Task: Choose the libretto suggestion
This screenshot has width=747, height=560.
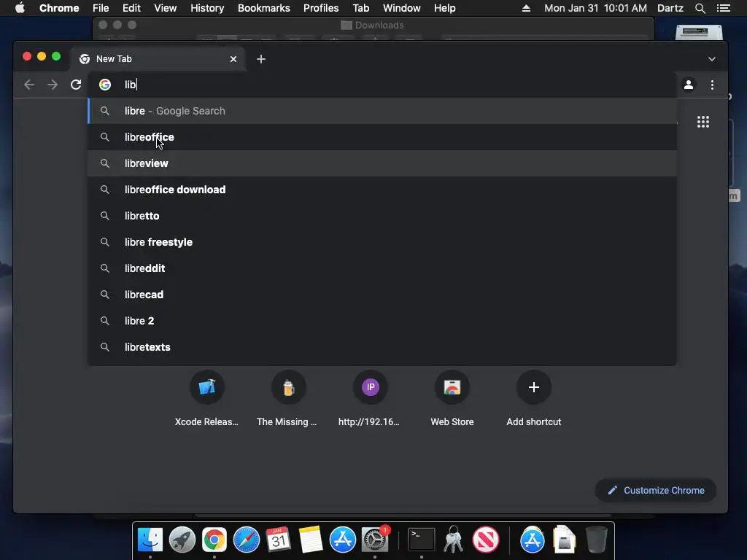Action: pos(382,216)
